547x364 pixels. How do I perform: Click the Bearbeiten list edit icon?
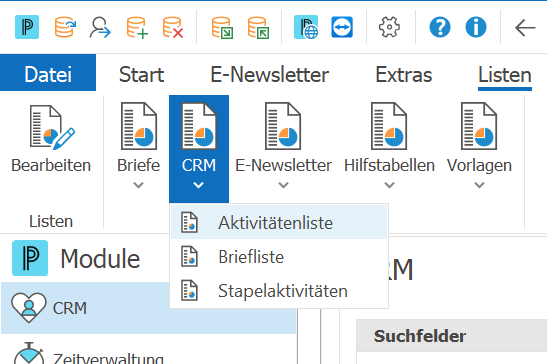[52, 127]
